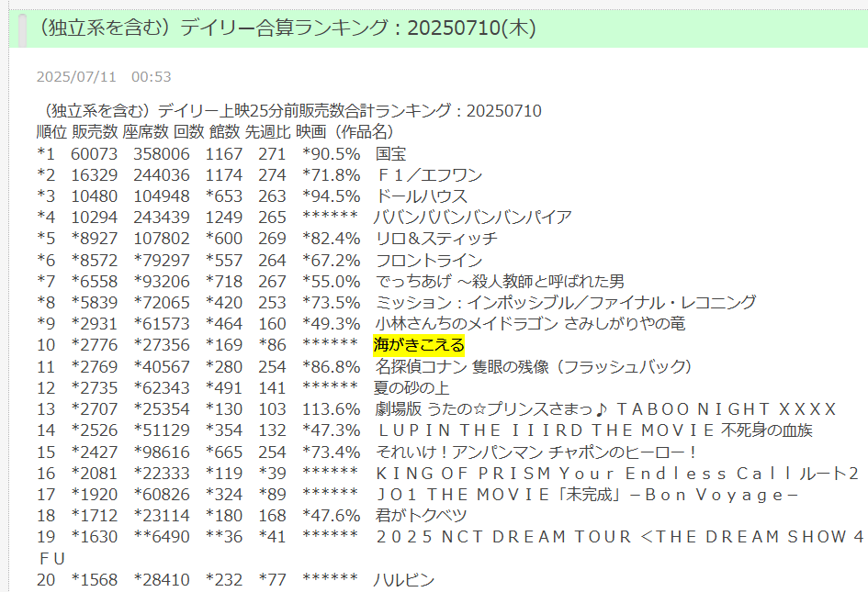Screen dimensions: 868x592
Task: Click the Mission Impossible title ミッション：インポッシブル
Action: [x=565, y=303]
